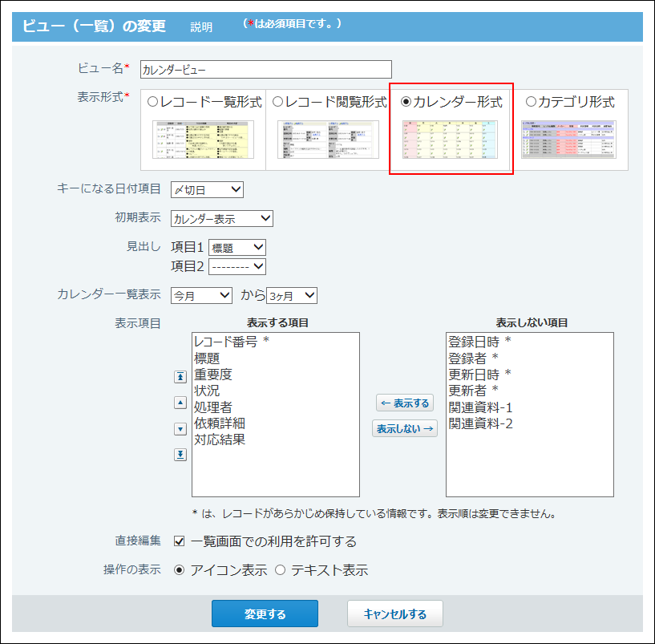
Task: Click the move down arrow icon
Action: 180,429
